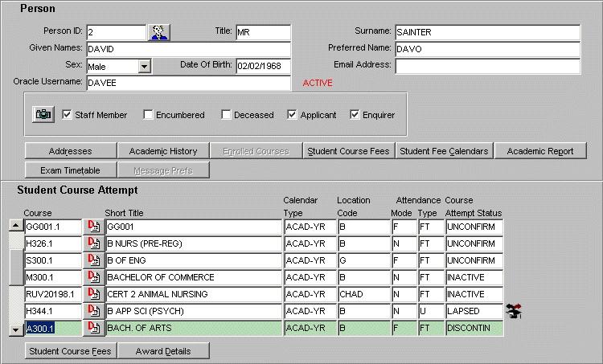This screenshot has height=364, width=603.
Task: Open document icon for course H326.1
Action: coord(94,243)
